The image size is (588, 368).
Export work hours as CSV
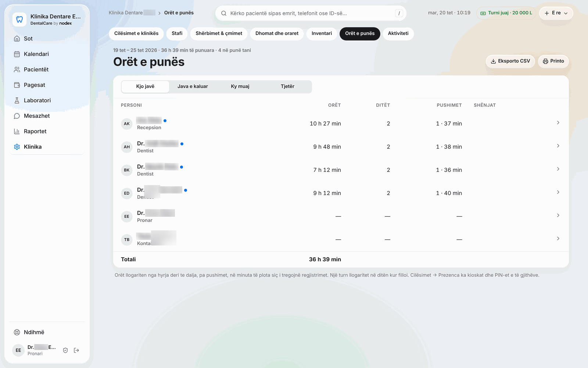coord(510,61)
